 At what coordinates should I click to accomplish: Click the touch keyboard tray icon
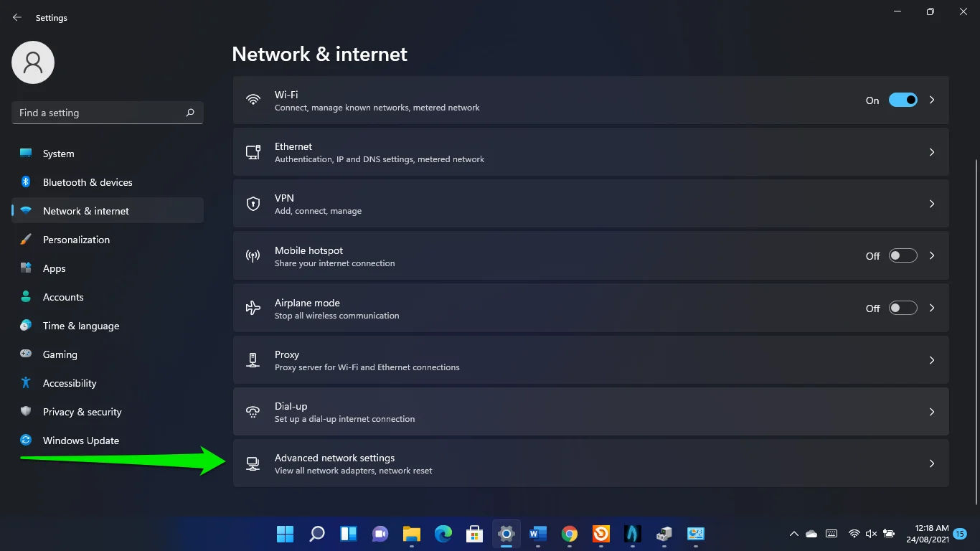click(831, 534)
